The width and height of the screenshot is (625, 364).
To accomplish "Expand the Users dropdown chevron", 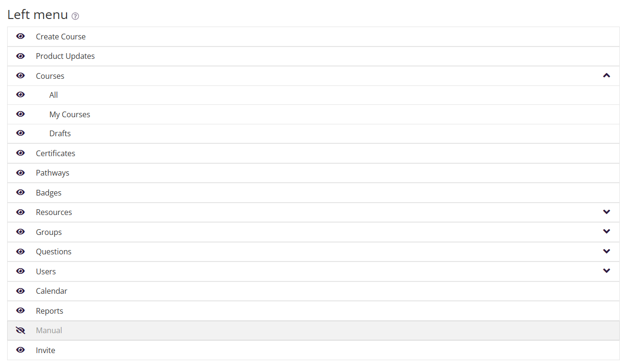I will [606, 271].
